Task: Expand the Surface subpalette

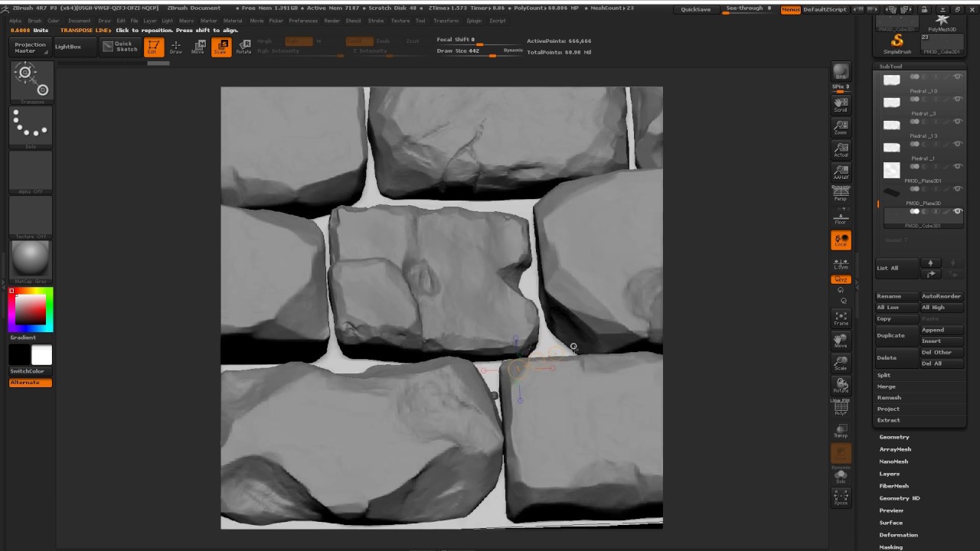Action: pyautogui.click(x=891, y=523)
